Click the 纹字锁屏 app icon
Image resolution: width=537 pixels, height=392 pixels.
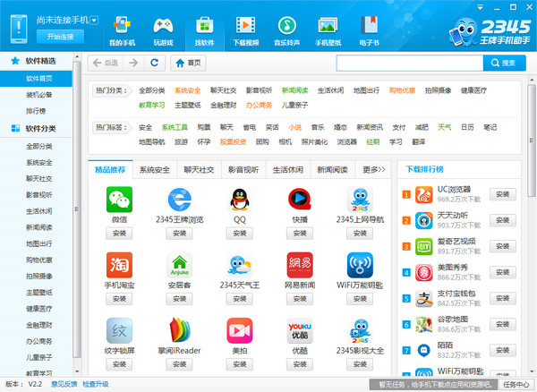point(119,331)
